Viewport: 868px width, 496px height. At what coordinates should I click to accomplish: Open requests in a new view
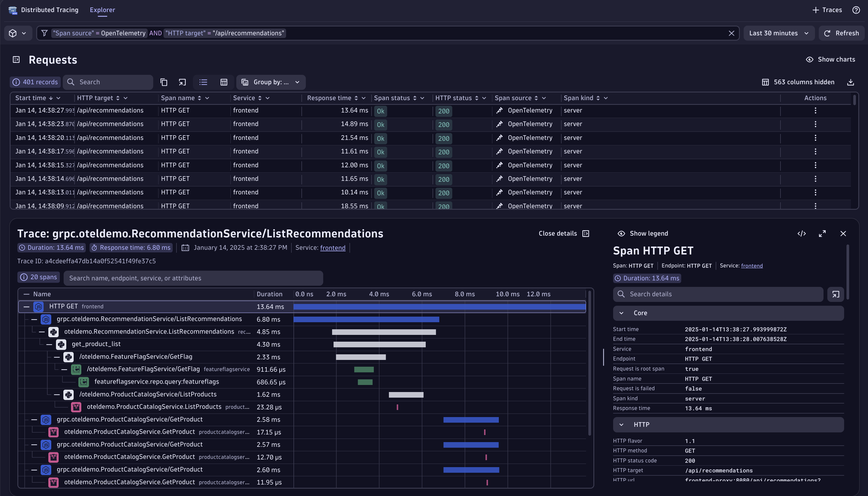[x=182, y=82]
